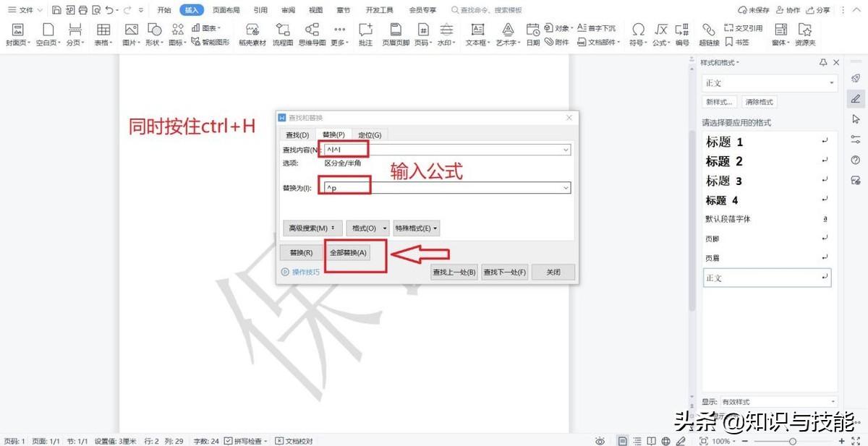Insert a 思维导图 mind map
The image size is (868, 446).
(311, 33)
